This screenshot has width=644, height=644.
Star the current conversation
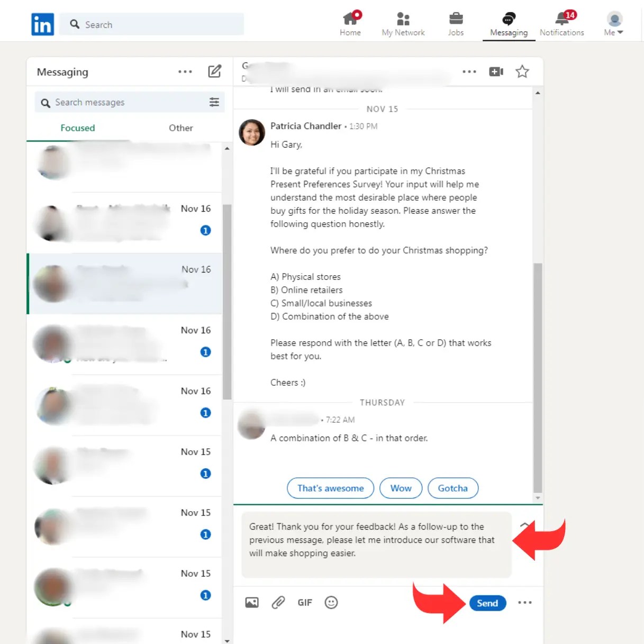point(522,71)
